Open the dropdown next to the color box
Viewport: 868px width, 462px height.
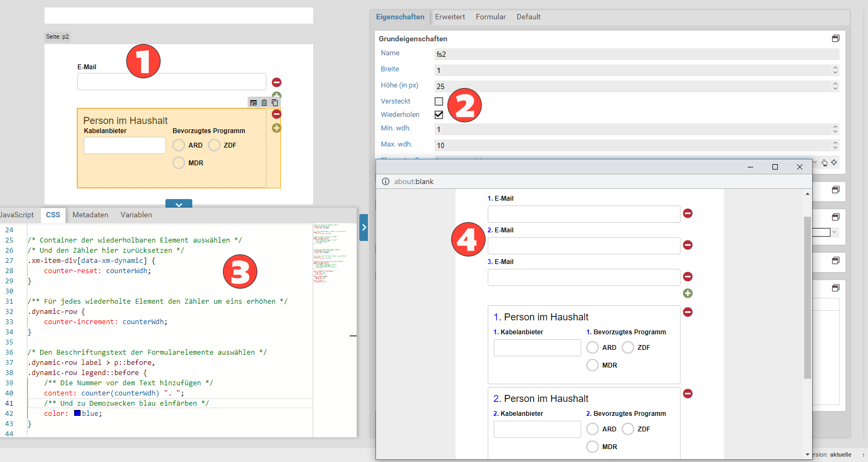click(834, 232)
